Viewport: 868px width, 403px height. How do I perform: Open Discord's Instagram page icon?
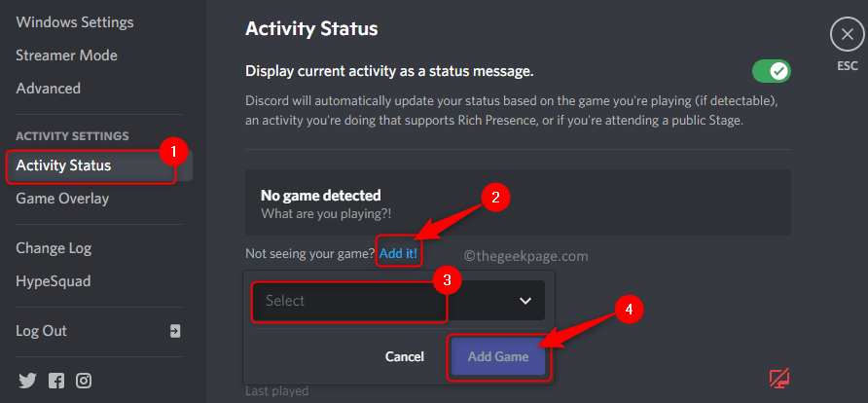click(x=84, y=380)
